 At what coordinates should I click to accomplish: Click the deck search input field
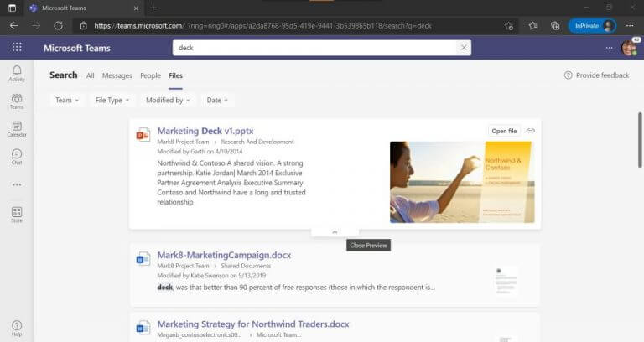pyautogui.click(x=315, y=48)
